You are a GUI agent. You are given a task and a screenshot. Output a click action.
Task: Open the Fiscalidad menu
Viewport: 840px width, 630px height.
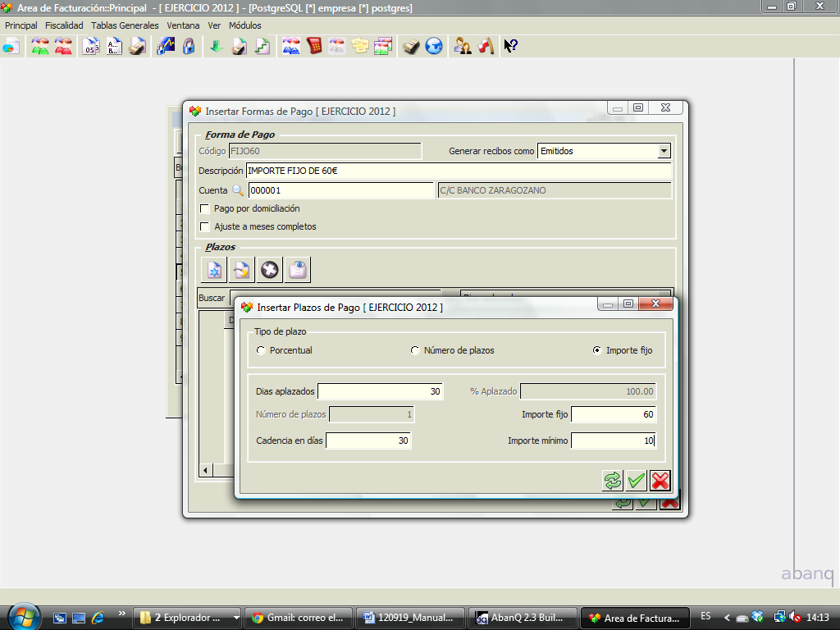pos(64,25)
